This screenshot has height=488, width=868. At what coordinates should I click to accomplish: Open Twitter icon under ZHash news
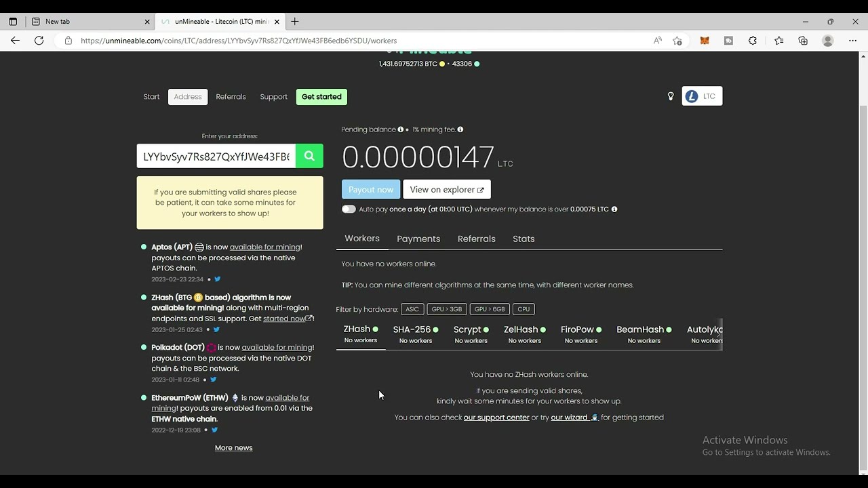pos(216,329)
